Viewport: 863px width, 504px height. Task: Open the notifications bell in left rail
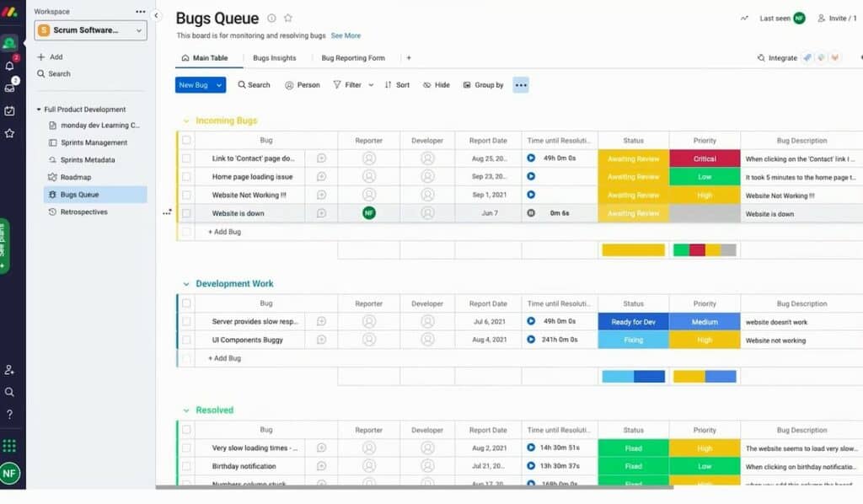pos(9,66)
